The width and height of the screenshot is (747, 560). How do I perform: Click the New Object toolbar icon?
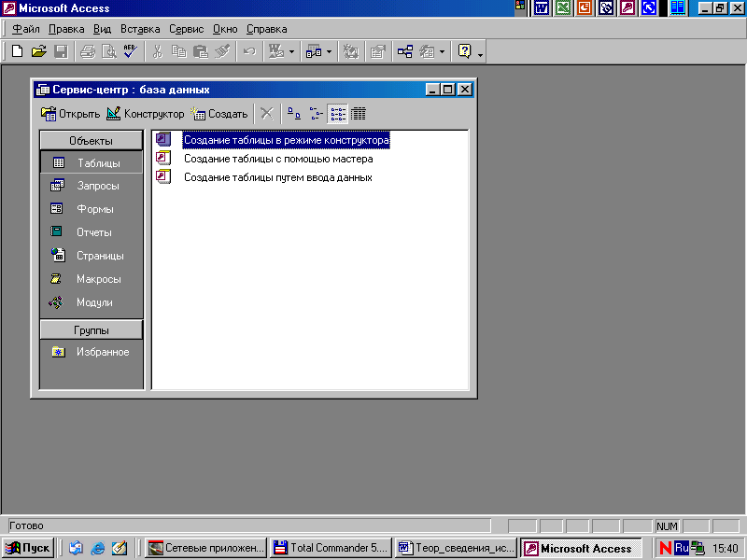[x=427, y=51]
